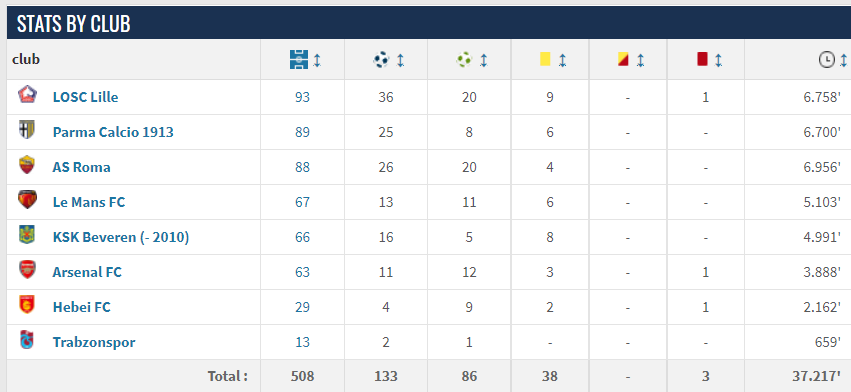Open LOSC Lille's 93 appearances link

[302, 97]
